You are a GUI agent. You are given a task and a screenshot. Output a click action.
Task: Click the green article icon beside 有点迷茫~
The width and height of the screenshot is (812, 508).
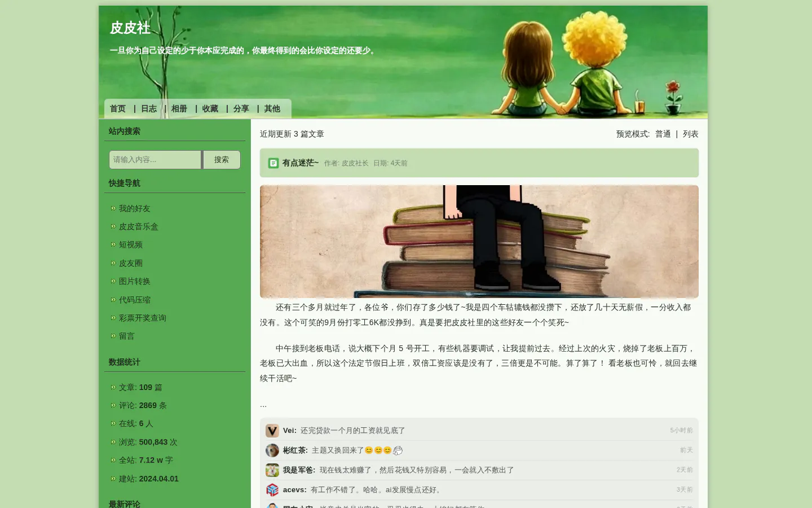click(x=273, y=163)
